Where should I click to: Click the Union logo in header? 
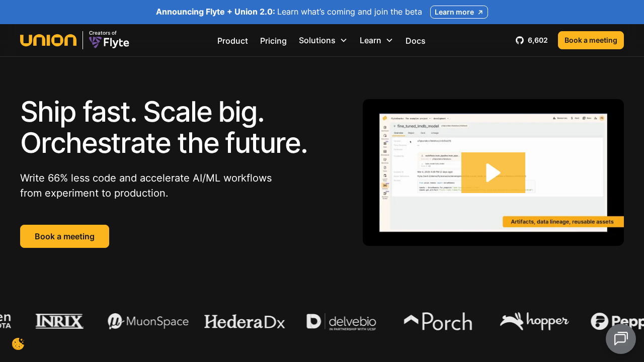(x=48, y=40)
